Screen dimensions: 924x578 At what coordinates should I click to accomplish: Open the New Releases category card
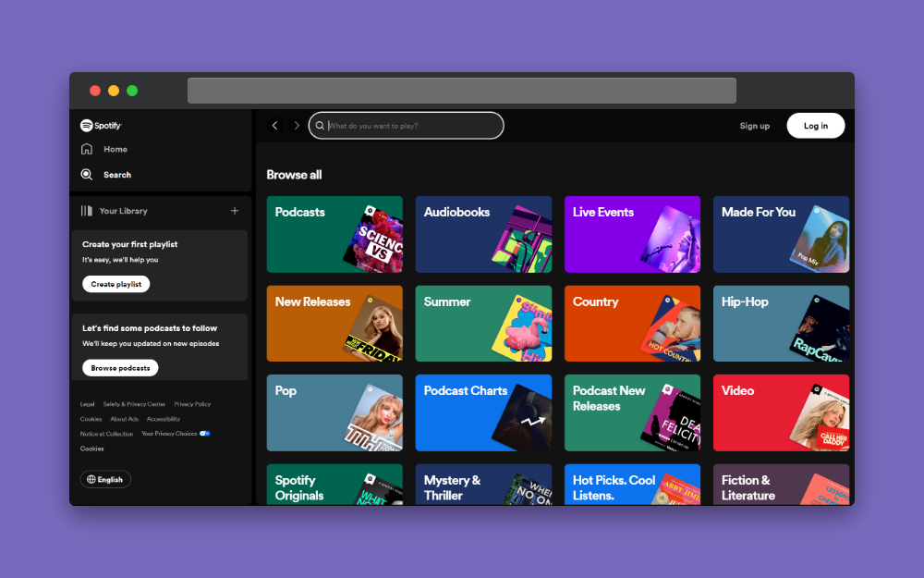click(x=334, y=324)
